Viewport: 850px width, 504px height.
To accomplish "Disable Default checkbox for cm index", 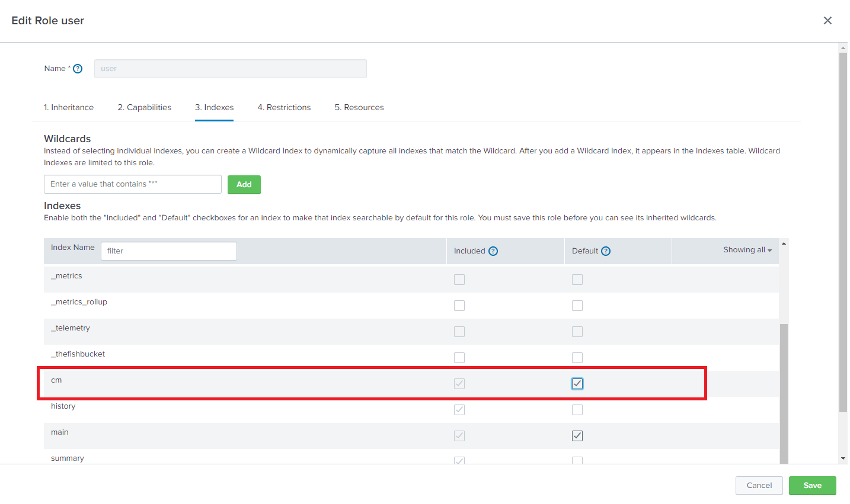I will coord(577,383).
